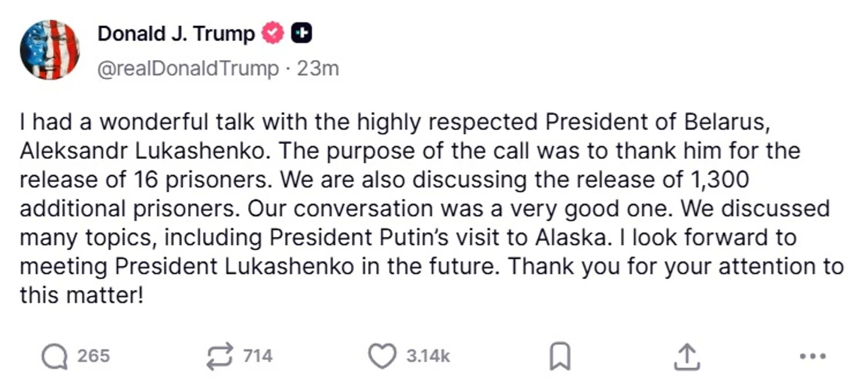Open the Donald J. Trump display name
This screenshot has height=380, width=868.
[176, 34]
